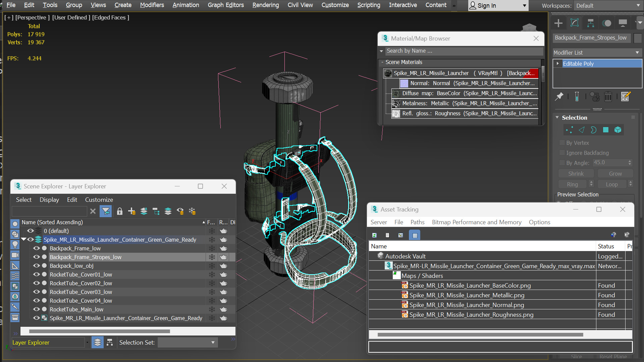Click freeze/unfreeze all layers snowflake icon
Screen dimensions: 644x362
(192, 211)
